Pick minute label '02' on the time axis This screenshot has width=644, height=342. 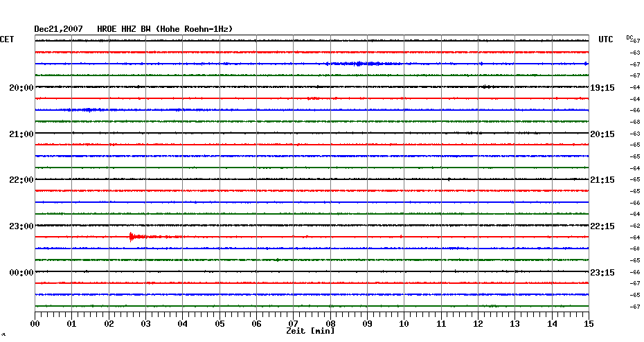[x=109, y=324]
